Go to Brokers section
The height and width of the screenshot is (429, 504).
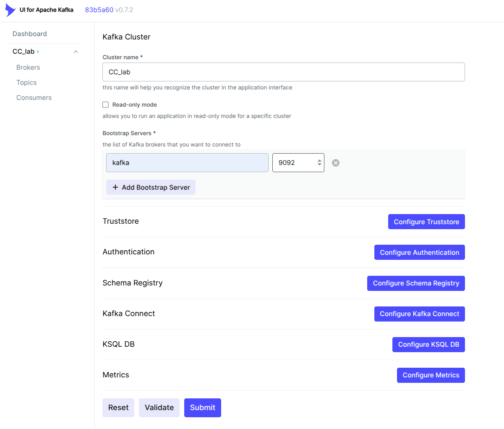tap(28, 67)
